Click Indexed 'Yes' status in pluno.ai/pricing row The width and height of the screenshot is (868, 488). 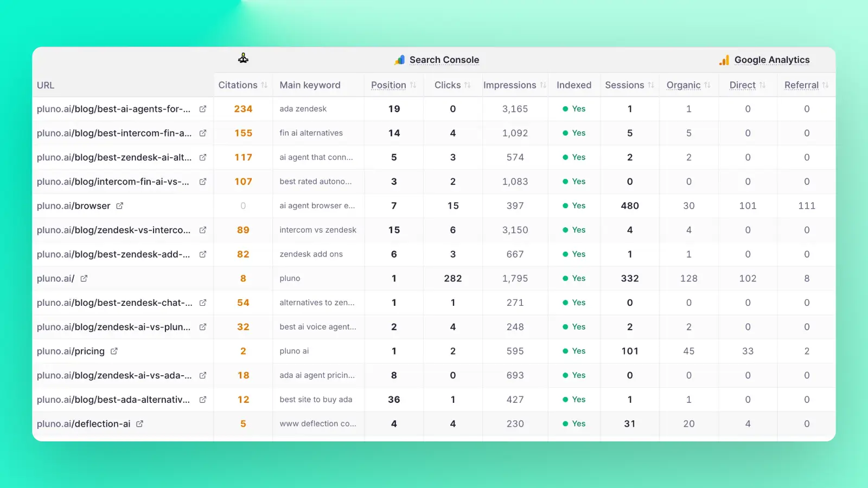point(574,351)
